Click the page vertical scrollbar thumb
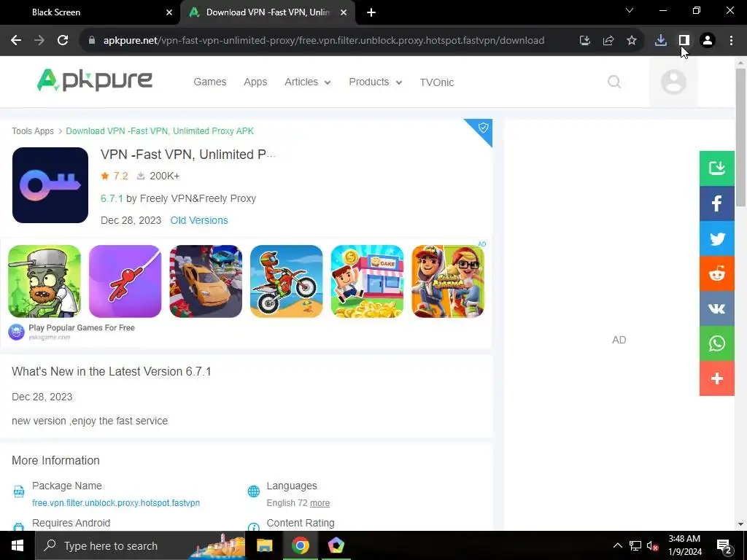The width and height of the screenshot is (747, 560). [x=740, y=137]
